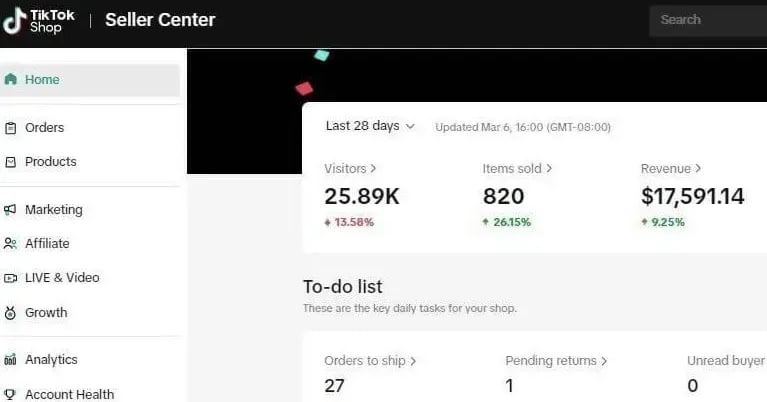Click the Search input field

point(708,20)
